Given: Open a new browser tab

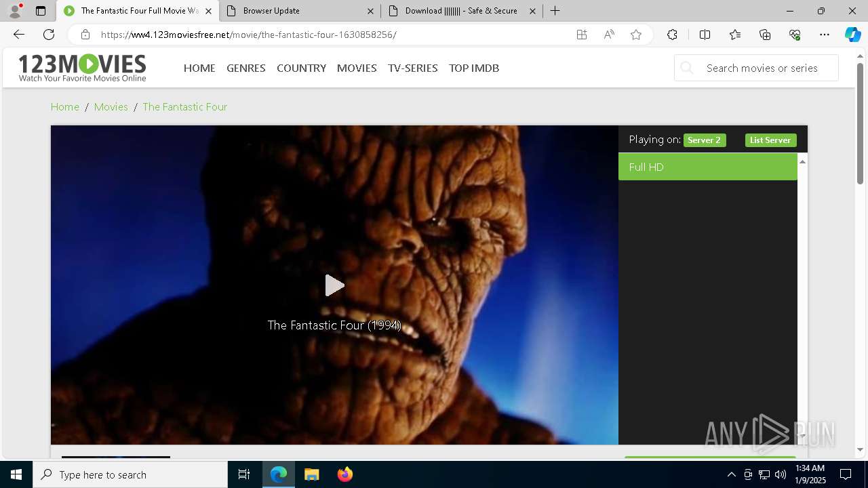Looking at the screenshot, I should [555, 11].
